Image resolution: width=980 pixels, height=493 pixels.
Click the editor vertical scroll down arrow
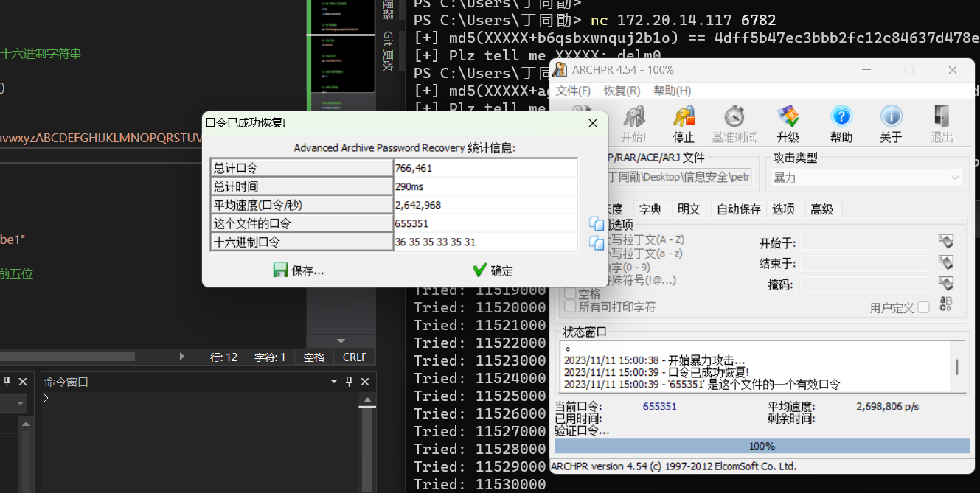(341, 341)
